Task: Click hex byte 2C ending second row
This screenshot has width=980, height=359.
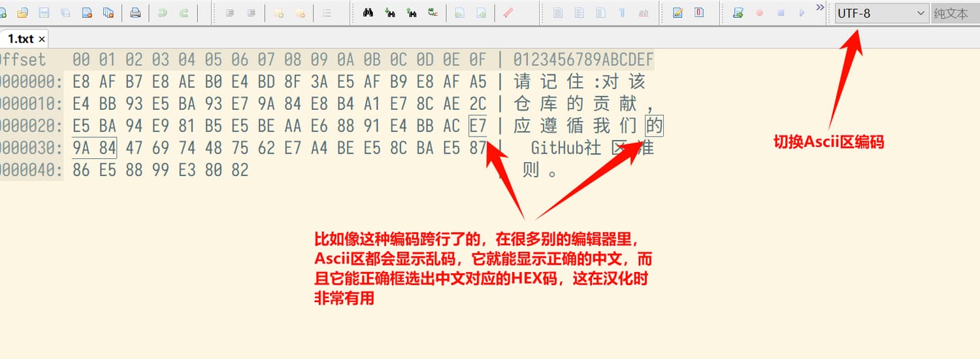Action: tap(478, 103)
